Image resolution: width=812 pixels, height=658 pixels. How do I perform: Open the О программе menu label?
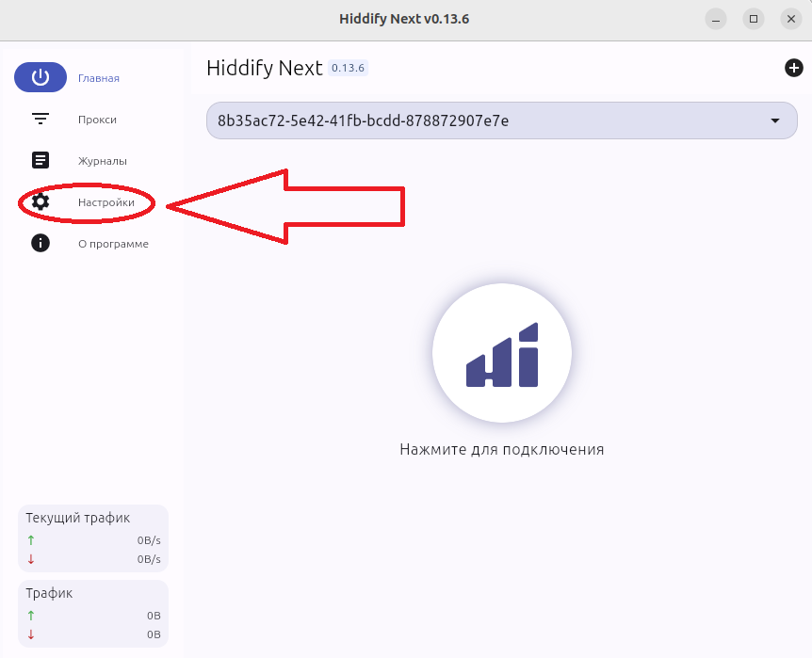click(x=113, y=244)
